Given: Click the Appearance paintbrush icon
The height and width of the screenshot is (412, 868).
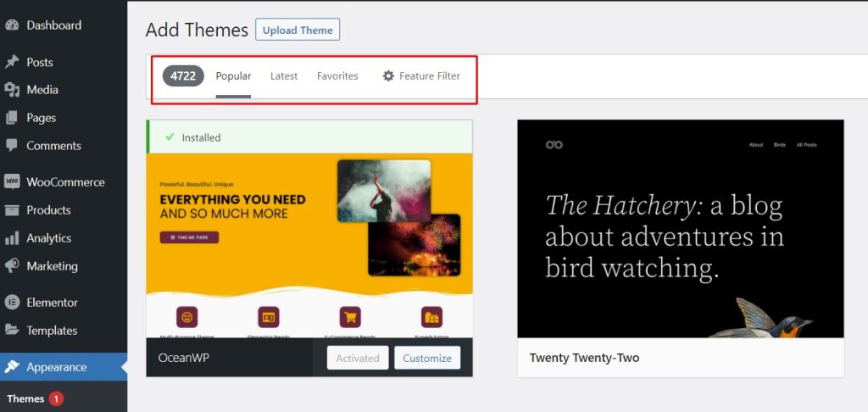Looking at the screenshot, I should tap(12, 366).
